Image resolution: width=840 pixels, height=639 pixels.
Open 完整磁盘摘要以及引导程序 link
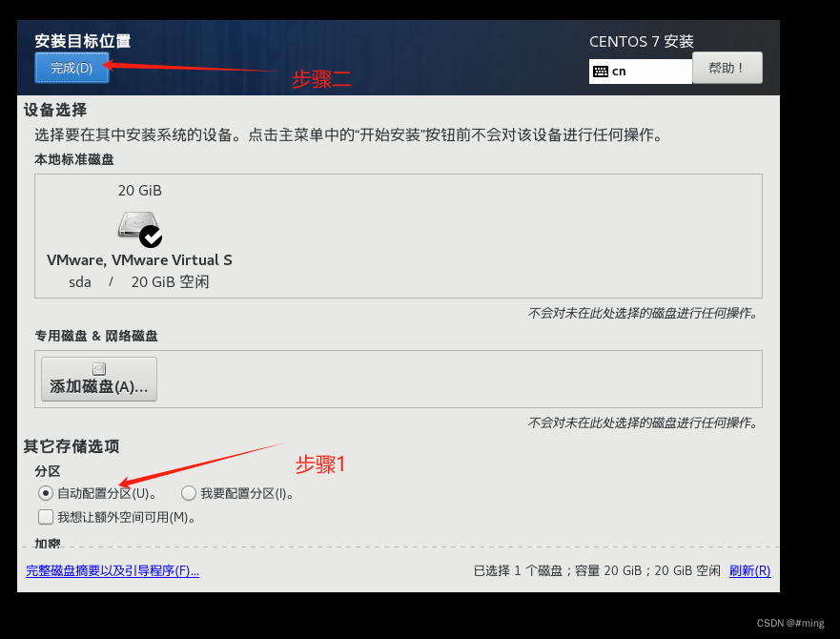pos(112,569)
